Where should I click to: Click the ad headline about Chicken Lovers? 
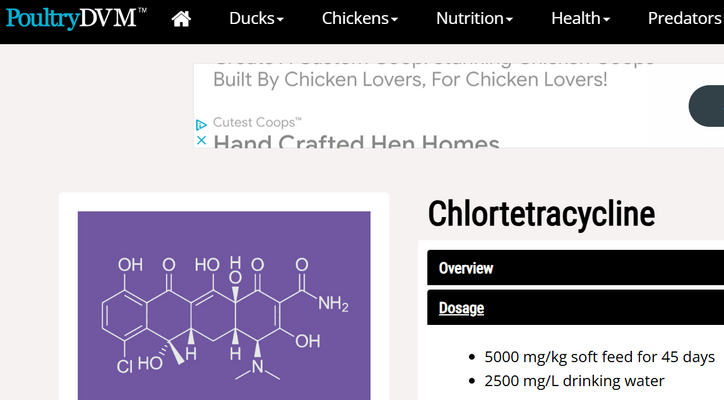pyautogui.click(x=410, y=79)
